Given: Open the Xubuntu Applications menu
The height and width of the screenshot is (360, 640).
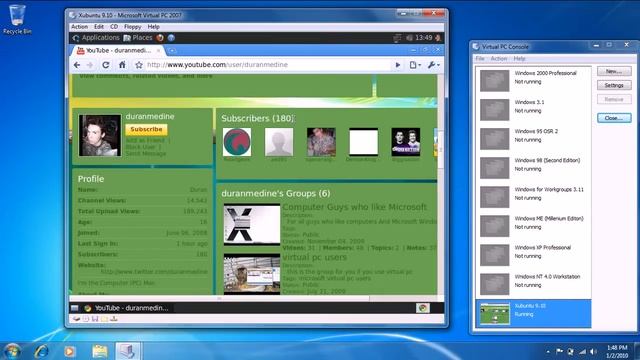Looking at the screenshot, I should (x=96, y=38).
